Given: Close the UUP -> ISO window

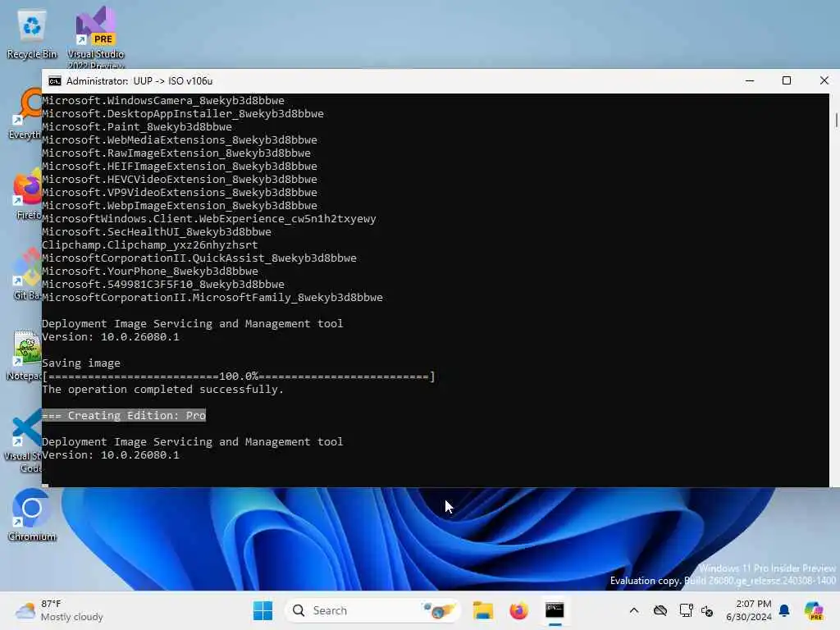Looking at the screenshot, I should point(824,81).
